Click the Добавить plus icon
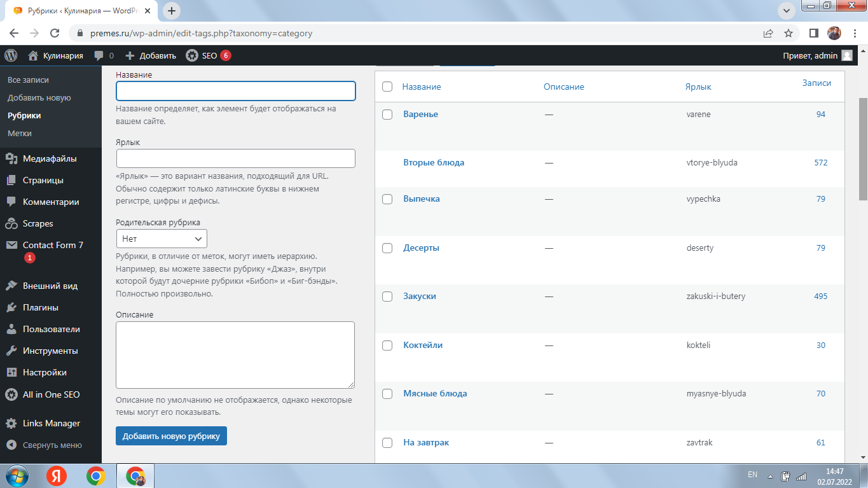The height and width of the screenshot is (488, 868). (x=130, y=55)
